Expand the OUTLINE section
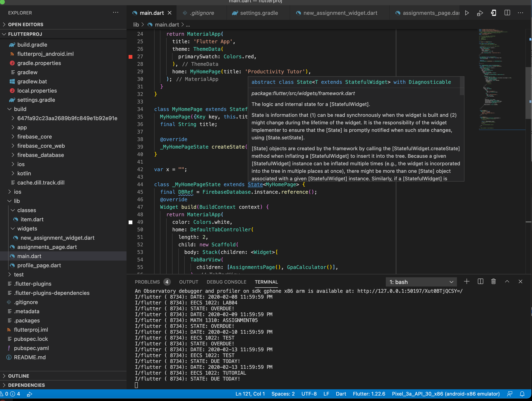 19,376
